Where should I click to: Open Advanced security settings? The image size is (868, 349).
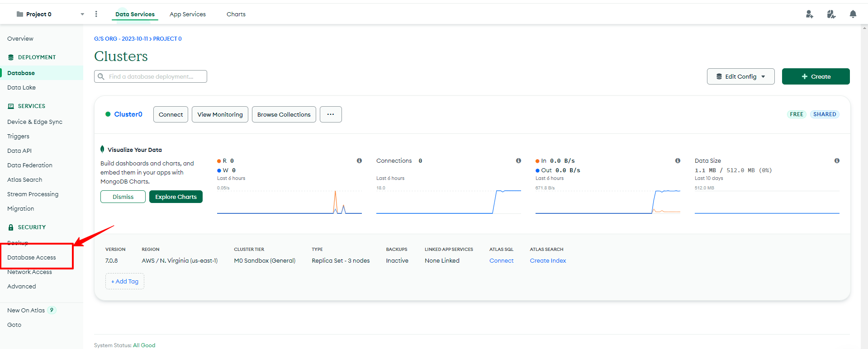tap(22, 286)
